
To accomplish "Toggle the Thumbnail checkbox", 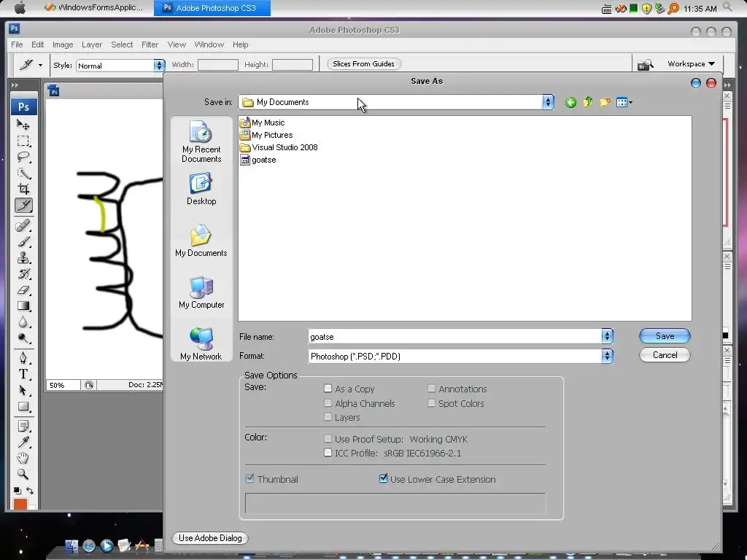I will tap(249, 478).
